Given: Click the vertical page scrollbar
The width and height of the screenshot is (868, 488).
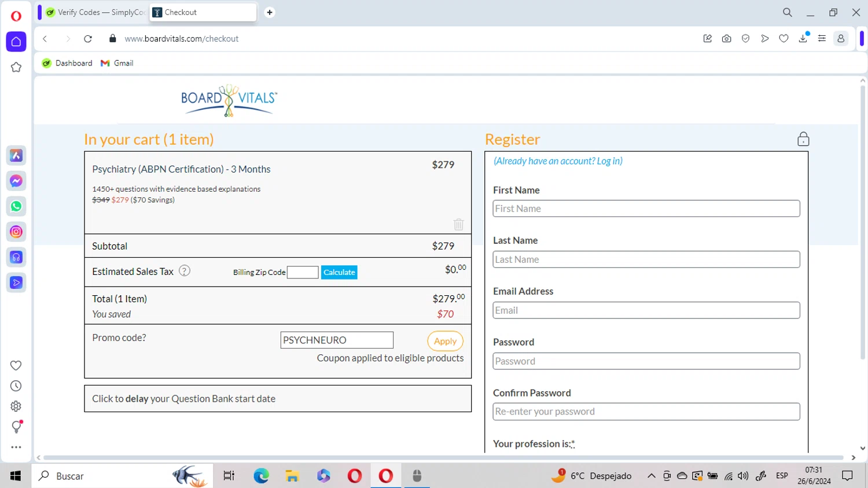Looking at the screenshot, I should point(863,223).
